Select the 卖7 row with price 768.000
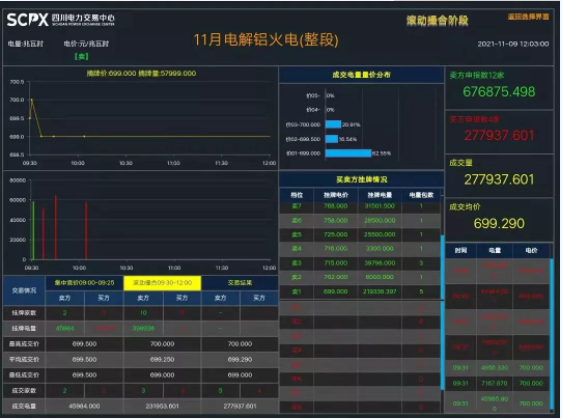Viewport: 562px width, 419px height. [360, 206]
